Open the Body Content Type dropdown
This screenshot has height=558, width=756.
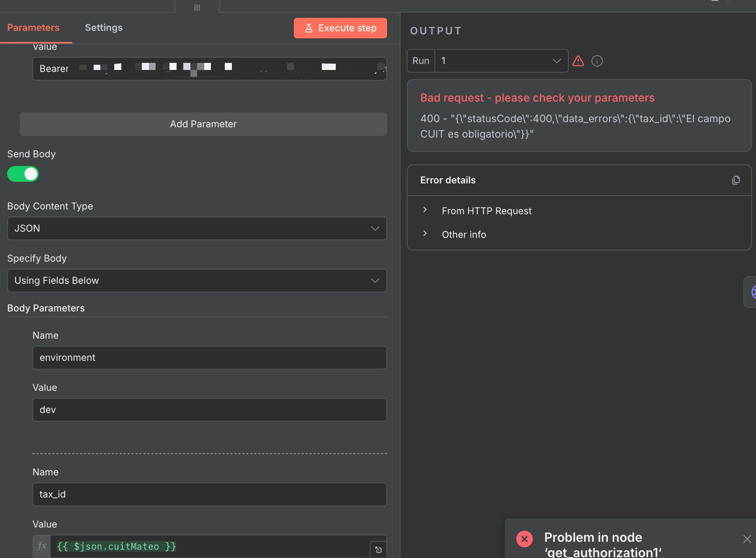(x=197, y=228)
